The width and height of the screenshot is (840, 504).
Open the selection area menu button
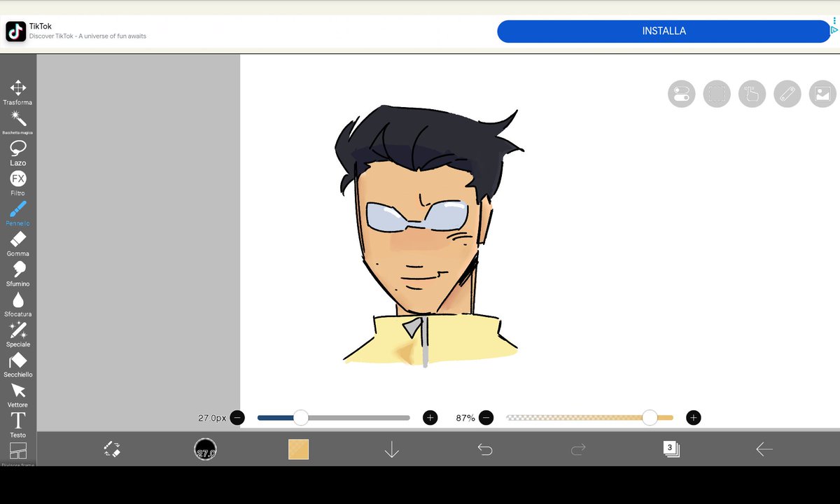pyautogui.click(x=717, y=94)
